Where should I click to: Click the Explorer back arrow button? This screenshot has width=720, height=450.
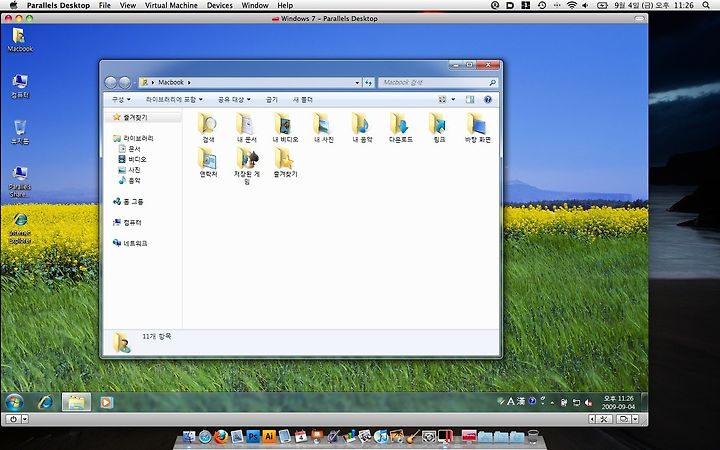pyautogui.click(x=111, y=83)
